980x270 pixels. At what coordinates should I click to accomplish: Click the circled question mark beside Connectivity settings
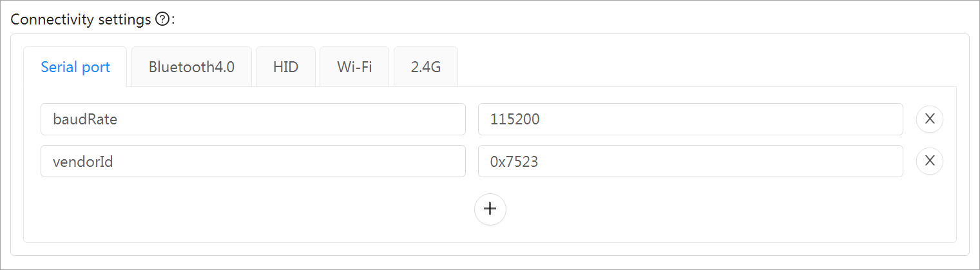162,19
